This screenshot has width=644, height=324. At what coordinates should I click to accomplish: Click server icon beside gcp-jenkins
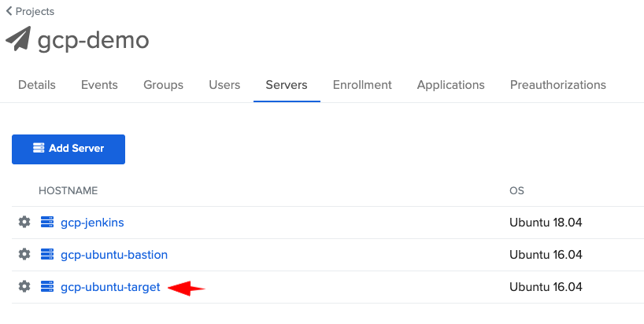pyautogui.click(x=46, y=223)
